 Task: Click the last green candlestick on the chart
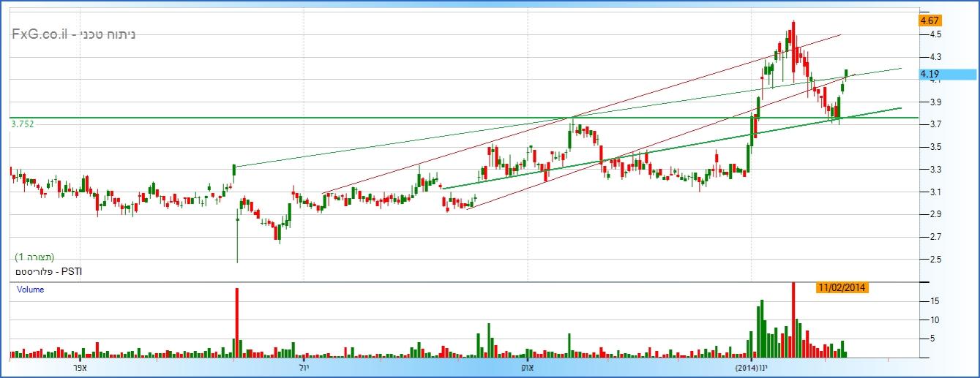pyautogui.click(x=846, y=74)
